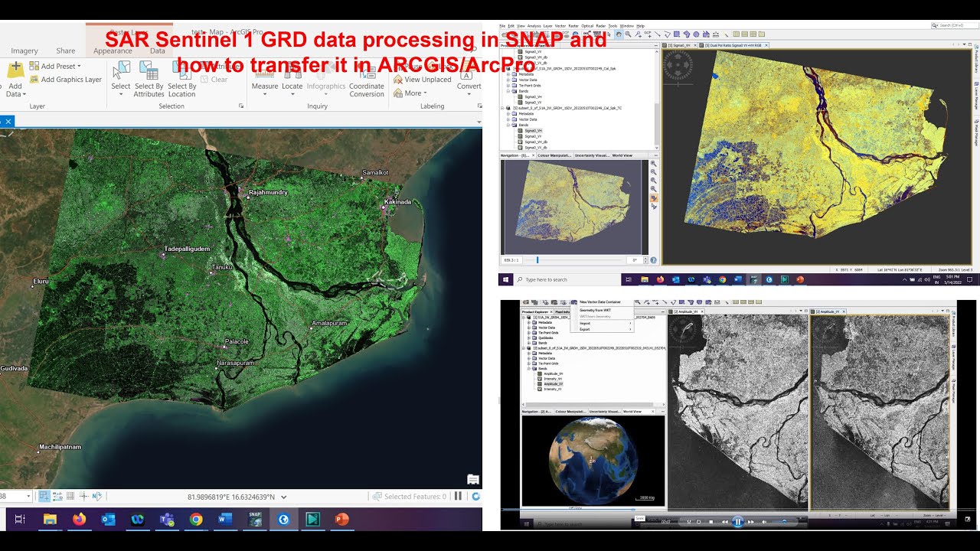Switch to World View tab in top SNAP
Screen dimensions: 980x551
[622, 155]
